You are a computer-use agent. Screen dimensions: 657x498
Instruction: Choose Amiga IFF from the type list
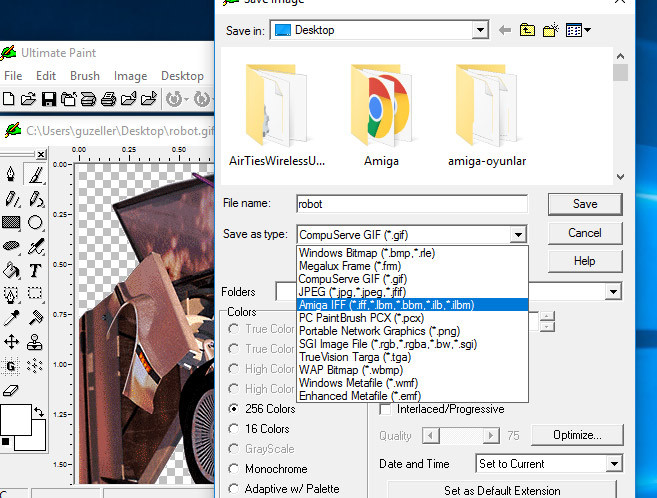click(412, 304)
